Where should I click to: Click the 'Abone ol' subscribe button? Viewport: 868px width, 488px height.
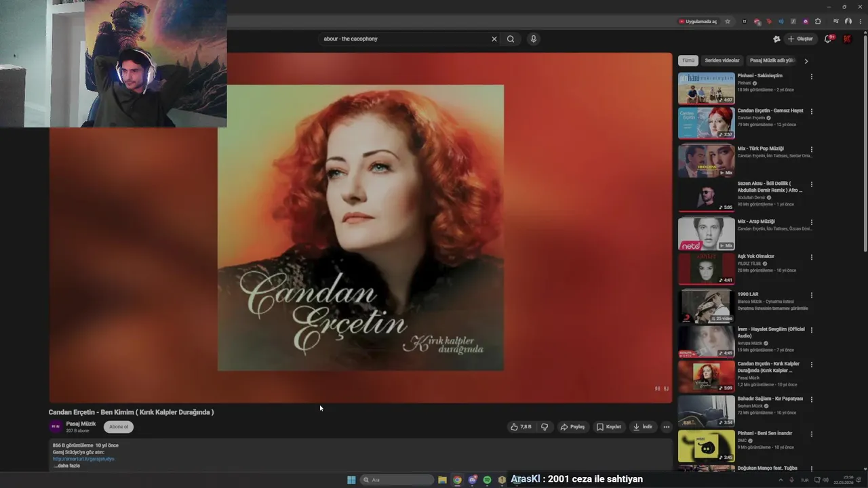(119, 427)
